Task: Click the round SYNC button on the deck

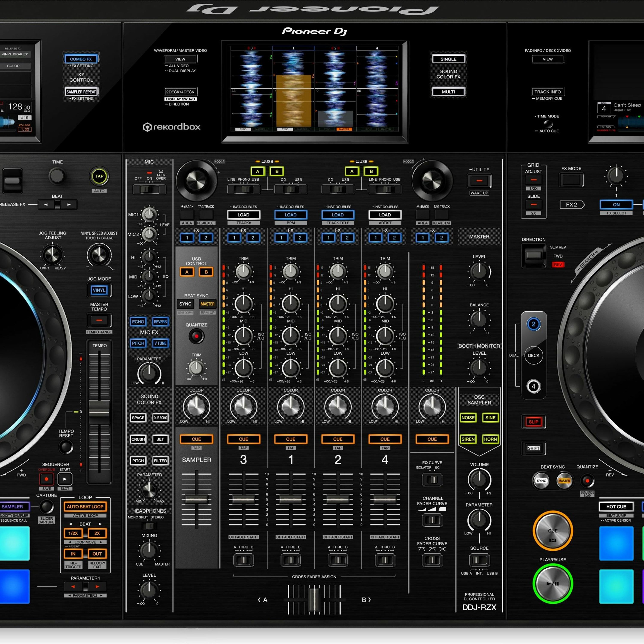Action: click(x=541, y=481)
